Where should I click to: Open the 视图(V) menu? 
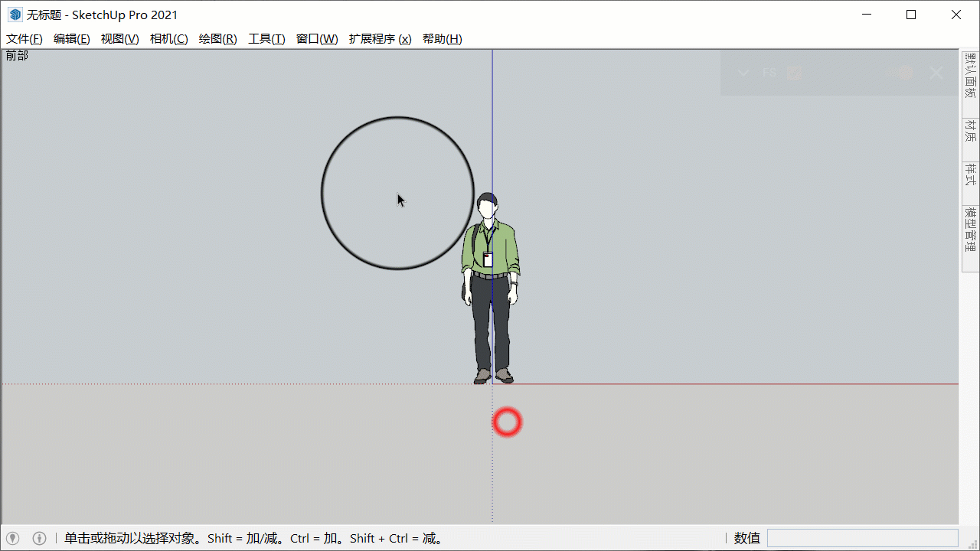(120, 39)
